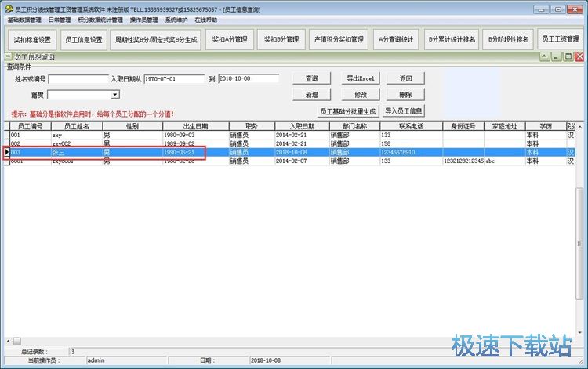Click birth date cell 1980-09-03
Screen dimensions: 588x369
point(196,135)
